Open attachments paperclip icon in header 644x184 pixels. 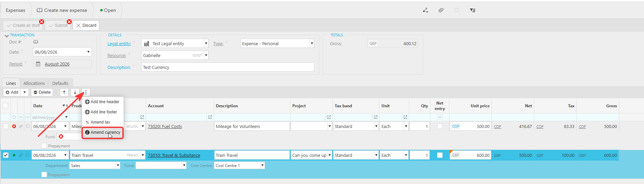(441, 10)
